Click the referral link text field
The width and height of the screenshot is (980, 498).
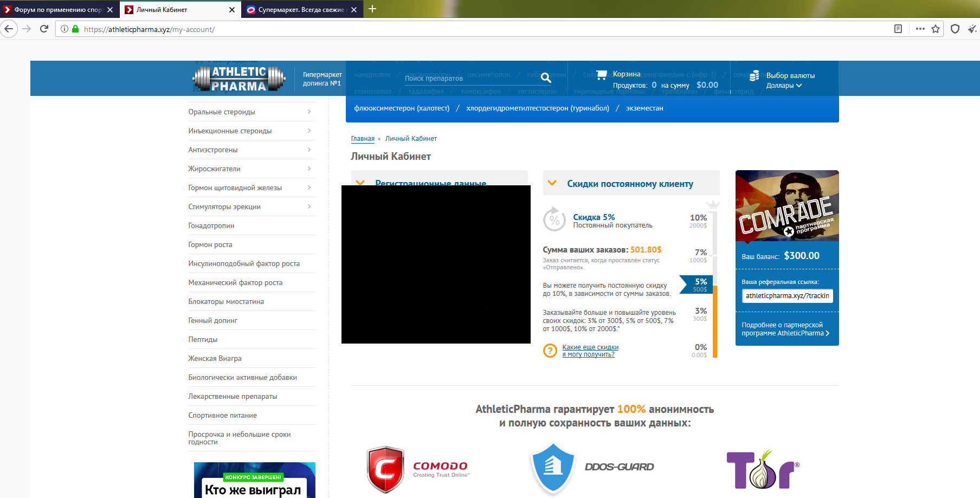tap(787, 296)
